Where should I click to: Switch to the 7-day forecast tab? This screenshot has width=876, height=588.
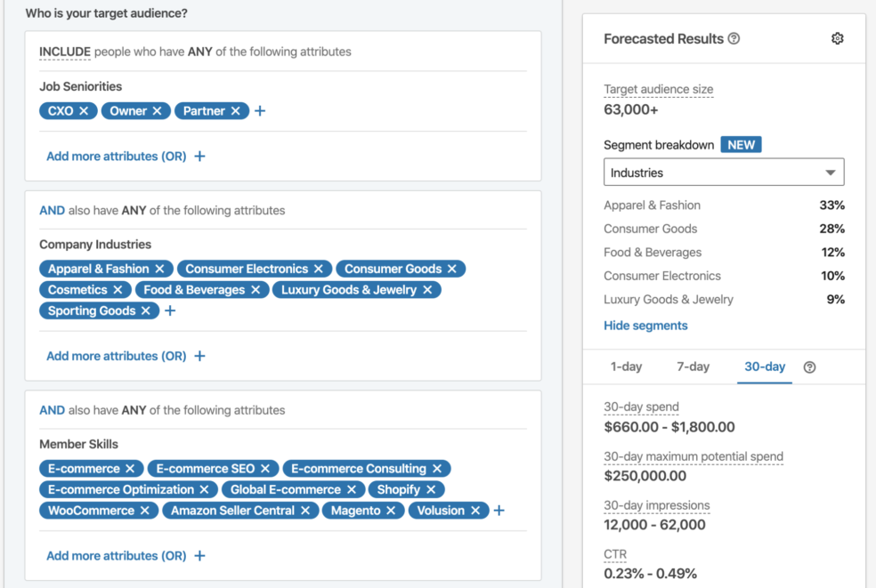[693, 366]
